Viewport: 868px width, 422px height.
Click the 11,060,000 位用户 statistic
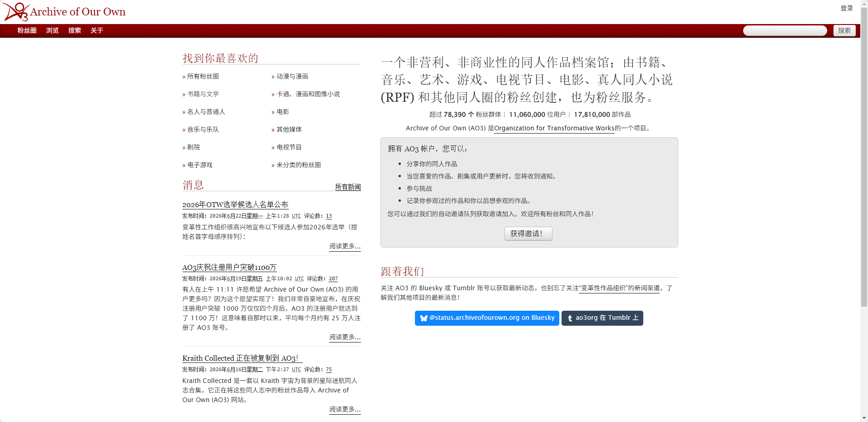click(x=537, y=114)
